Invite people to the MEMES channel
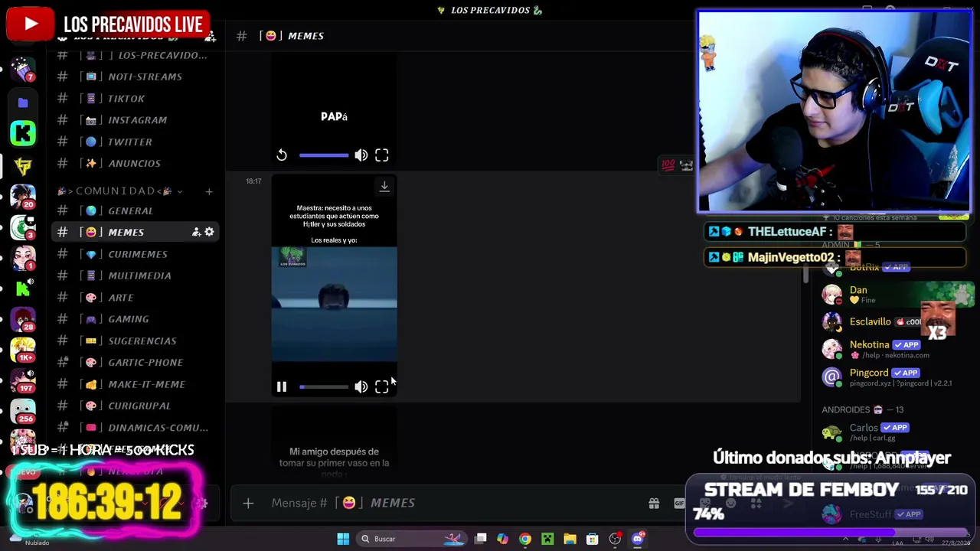The width and height of the screenshot is (980, 551). coord(196,232)
